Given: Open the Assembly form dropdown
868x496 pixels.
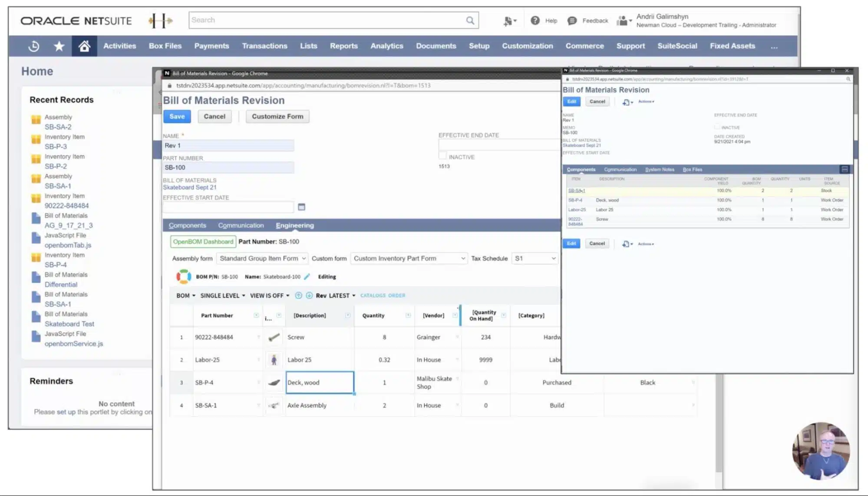Looking at the screenshot, I should (x=262, y=258).
